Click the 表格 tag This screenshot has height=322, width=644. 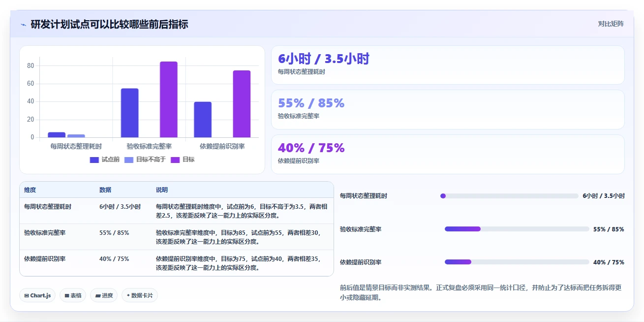[73, 295]
